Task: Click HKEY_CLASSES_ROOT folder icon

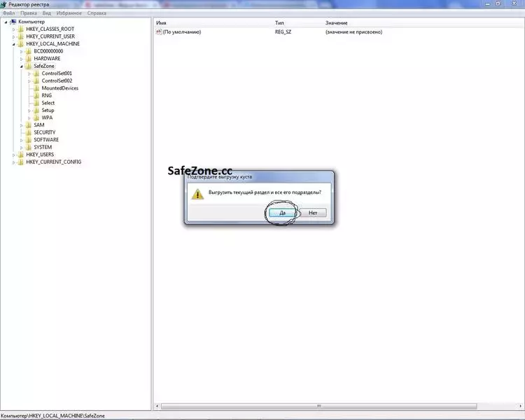Action: pos(21,29)
